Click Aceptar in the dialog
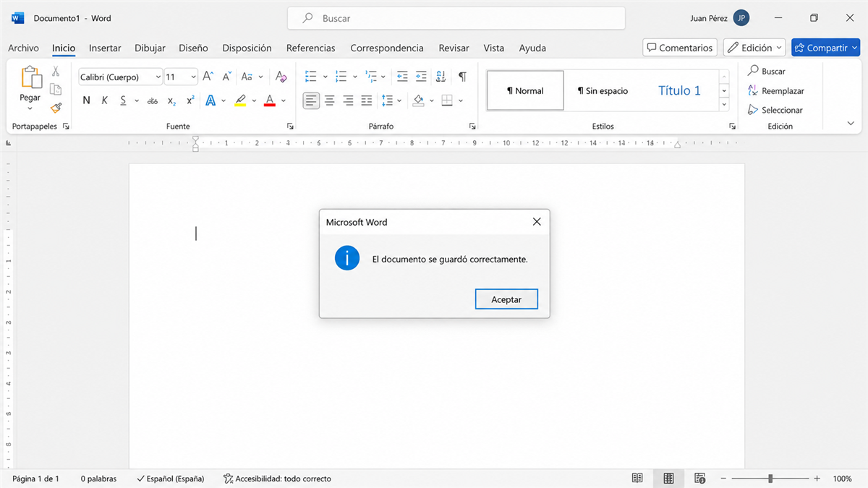The image size is (868, 488). [x=506, y=299]
